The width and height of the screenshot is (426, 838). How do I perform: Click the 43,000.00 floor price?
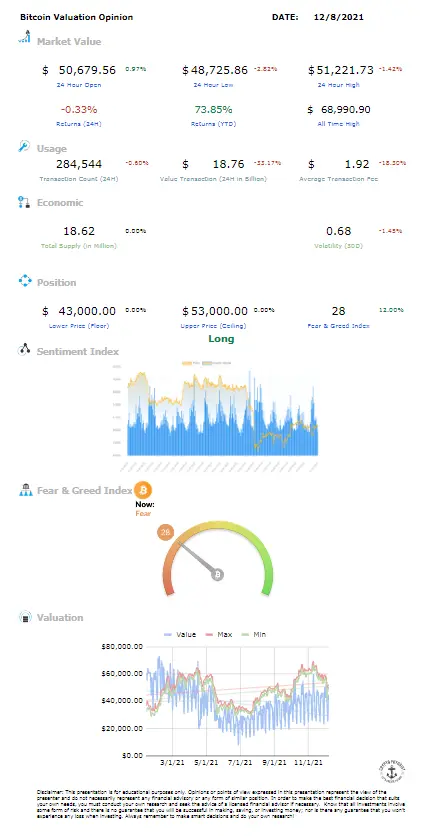(86, 311)
